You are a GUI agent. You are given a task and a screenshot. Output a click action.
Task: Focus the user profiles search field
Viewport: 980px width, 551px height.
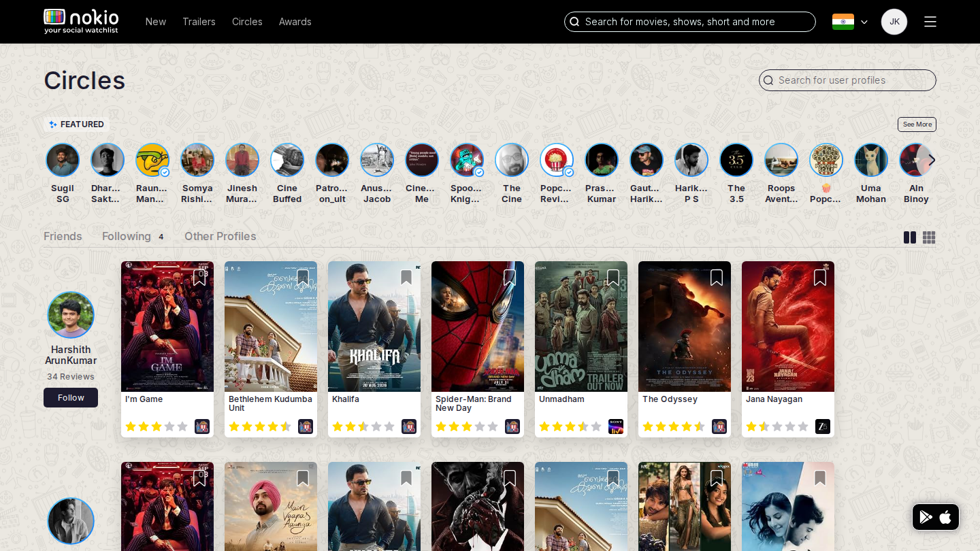click(x=847, y=80)
